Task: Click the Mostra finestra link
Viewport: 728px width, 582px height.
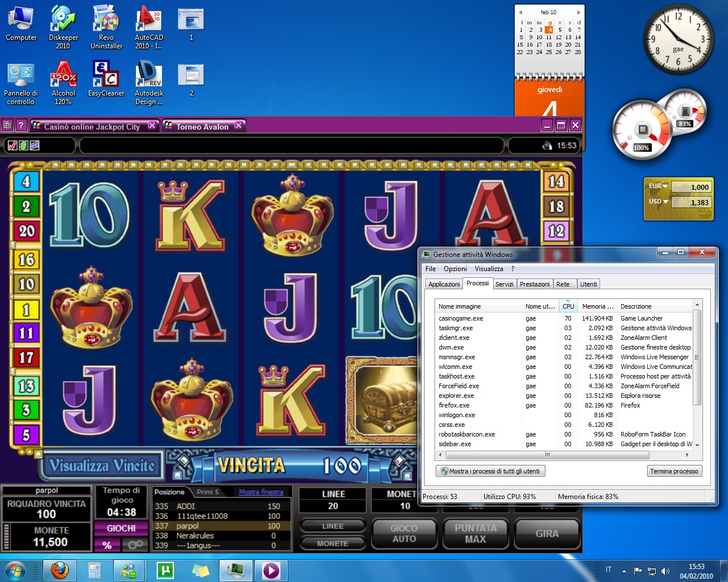Action: pyautogui.click(x=261, y=492)
